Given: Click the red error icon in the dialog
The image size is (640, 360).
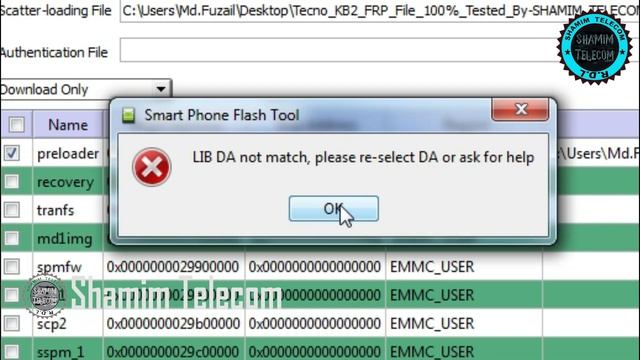Looking at the screenshot, I should 151,167.
